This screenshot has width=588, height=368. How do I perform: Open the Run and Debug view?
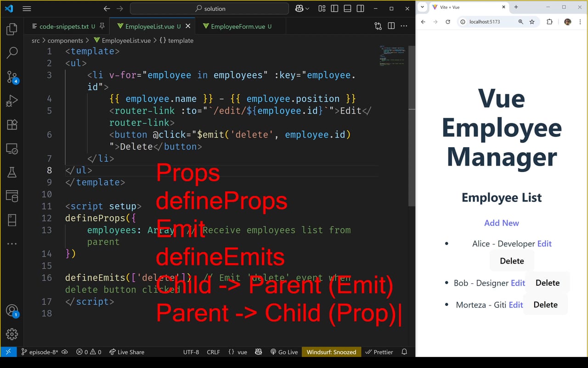pos(12,101)
